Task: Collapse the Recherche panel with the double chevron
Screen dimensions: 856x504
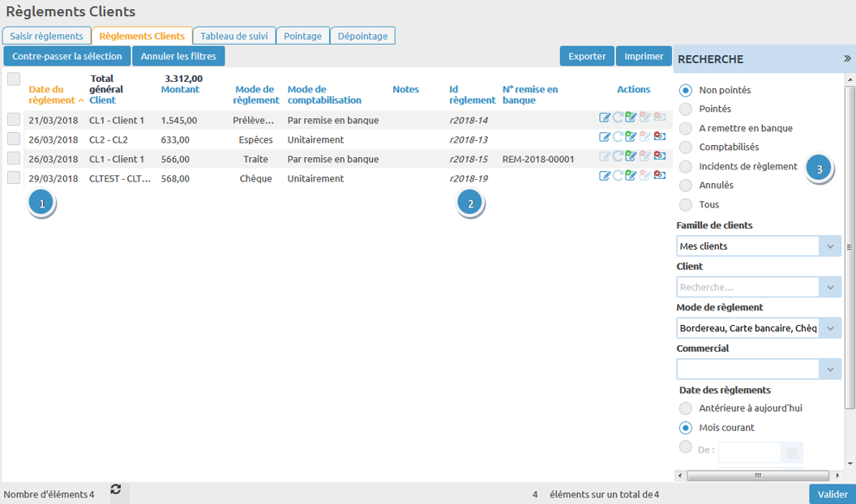Action: point(847,58)
